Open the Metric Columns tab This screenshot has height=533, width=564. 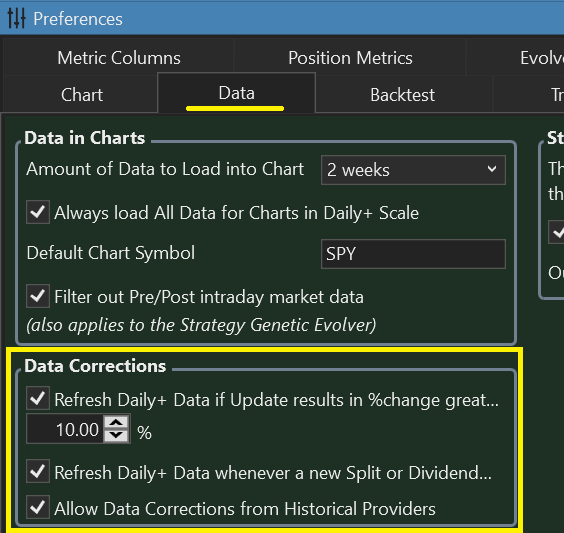(119, 58)
